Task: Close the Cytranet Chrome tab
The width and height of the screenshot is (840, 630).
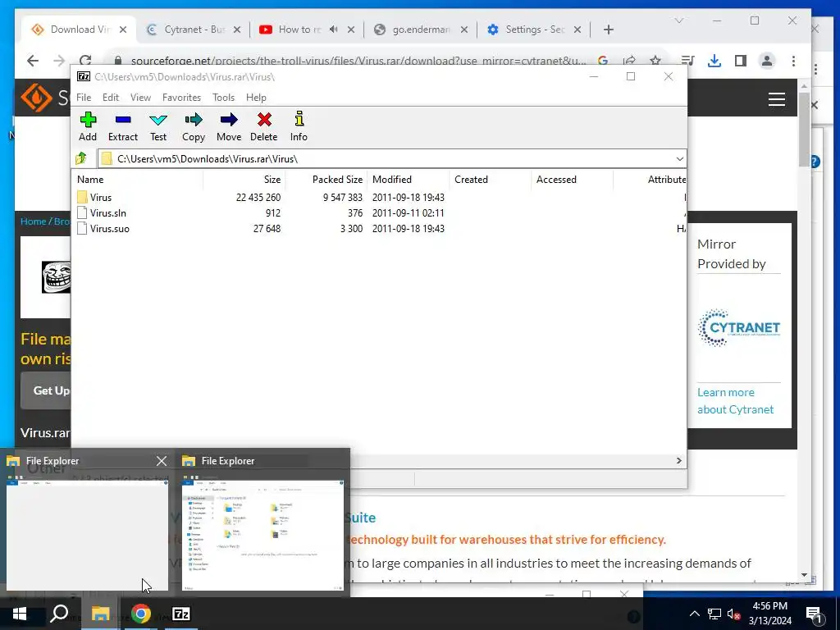Action: pos(237,30)
